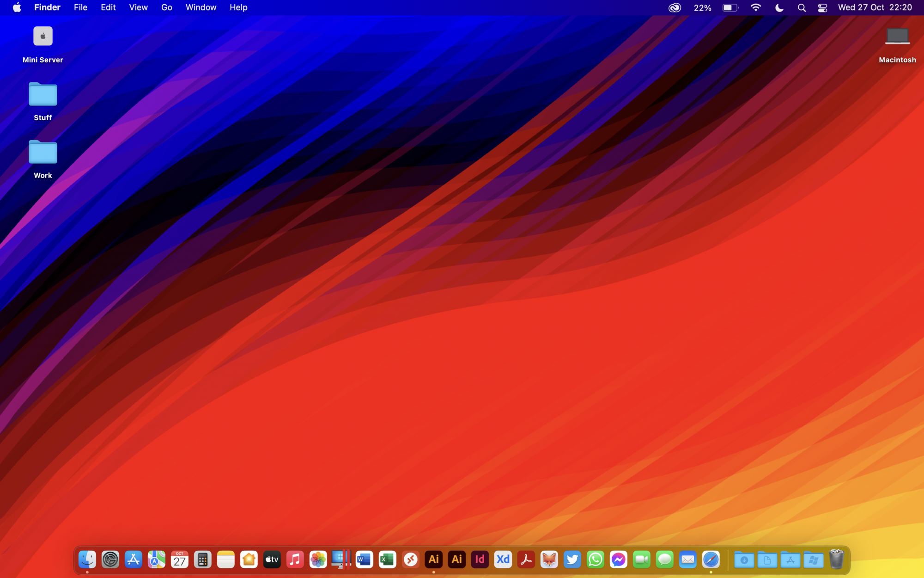
Task: Launch Adobe XD from the Dock
Action: (503, 560)
